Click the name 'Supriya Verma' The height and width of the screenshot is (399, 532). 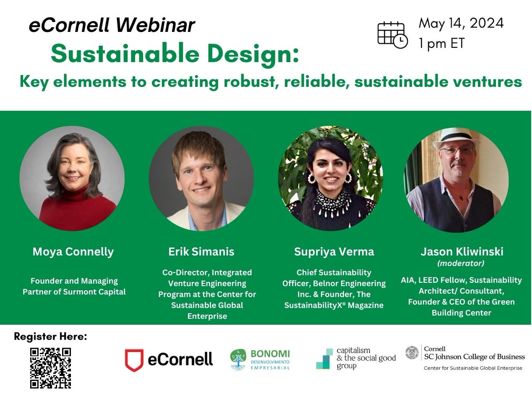[x=334, y=252]
